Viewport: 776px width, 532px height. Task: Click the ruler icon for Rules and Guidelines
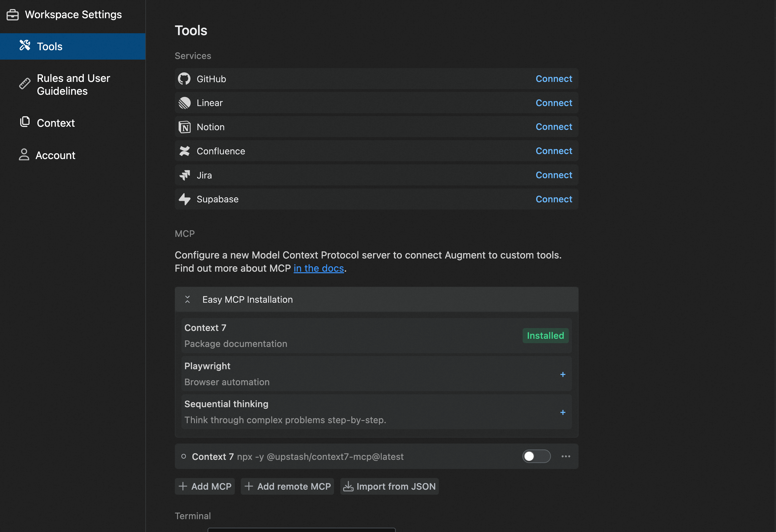pos(25,83)
